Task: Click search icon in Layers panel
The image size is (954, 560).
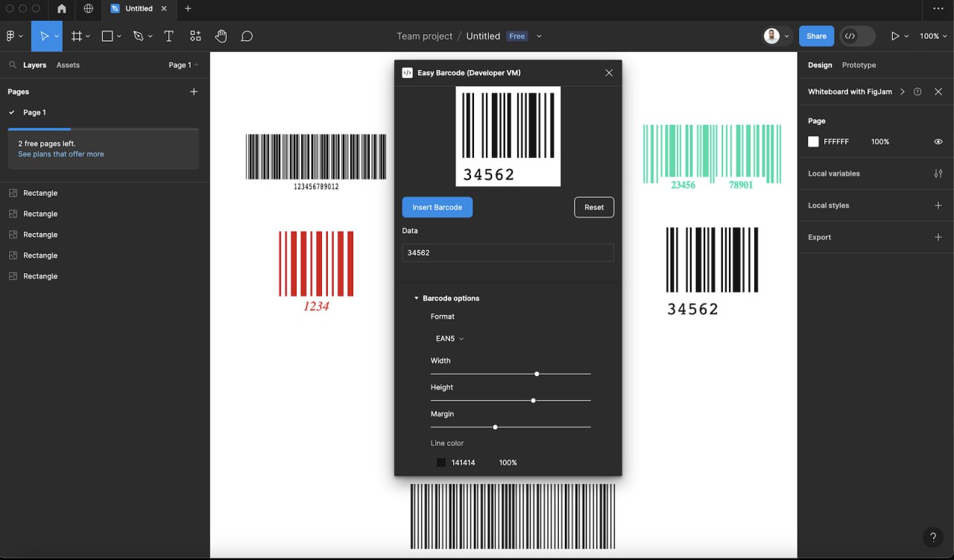Action: click(13, 65)
